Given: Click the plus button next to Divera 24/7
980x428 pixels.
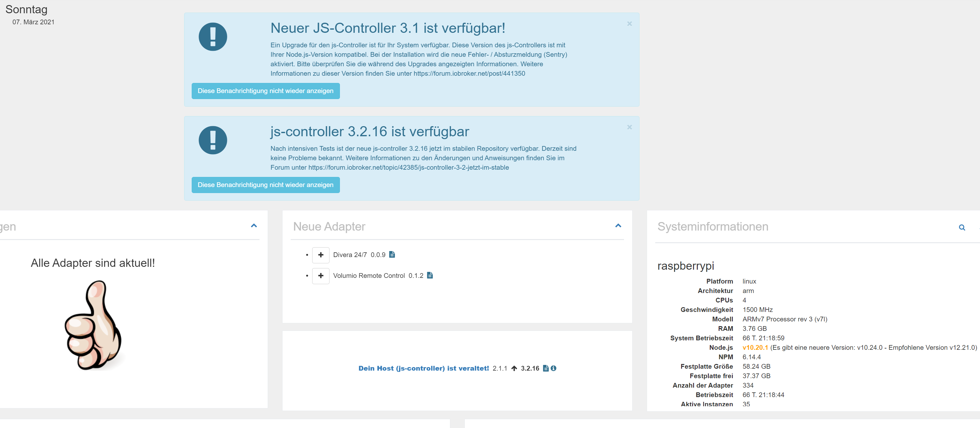Looking at the screenshot, I should tap(320, 255).
